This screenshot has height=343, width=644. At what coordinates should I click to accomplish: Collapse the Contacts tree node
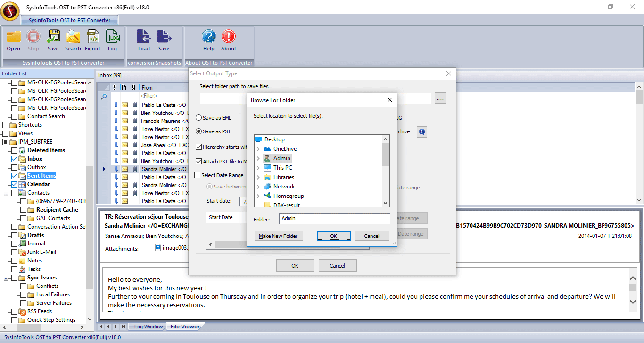5,193
